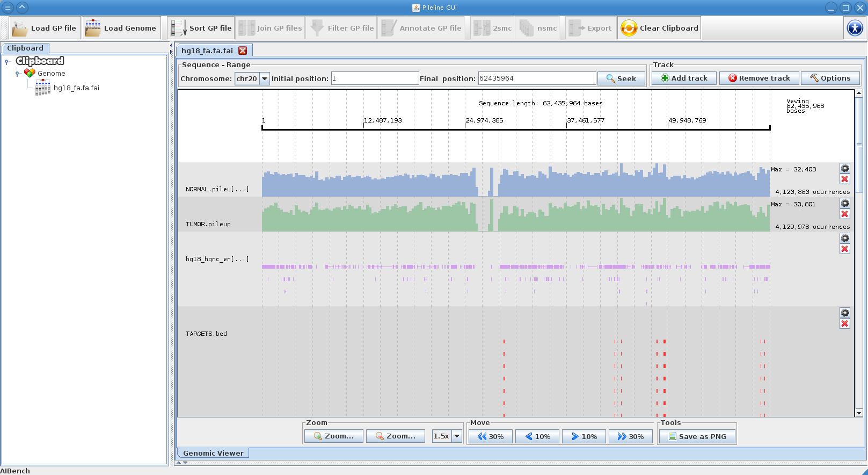Close the hg18_fa.fa.fai tab
The height and width of the screenshot is (475, 868).
click(243, 51)
